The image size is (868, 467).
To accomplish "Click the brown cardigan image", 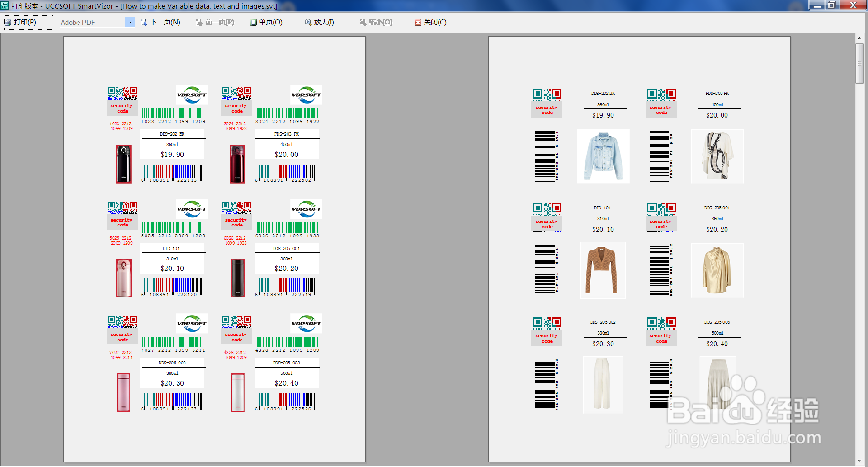I will click(603, 270).
